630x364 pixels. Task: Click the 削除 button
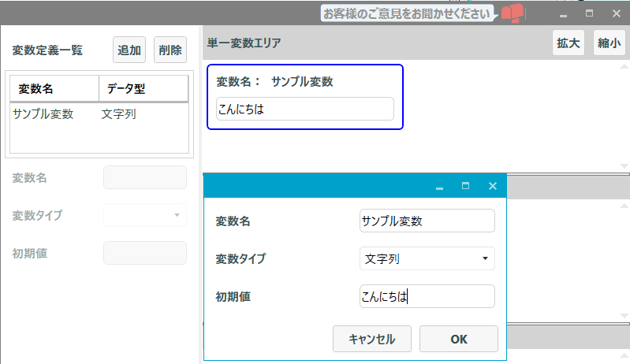pos(170,50)
